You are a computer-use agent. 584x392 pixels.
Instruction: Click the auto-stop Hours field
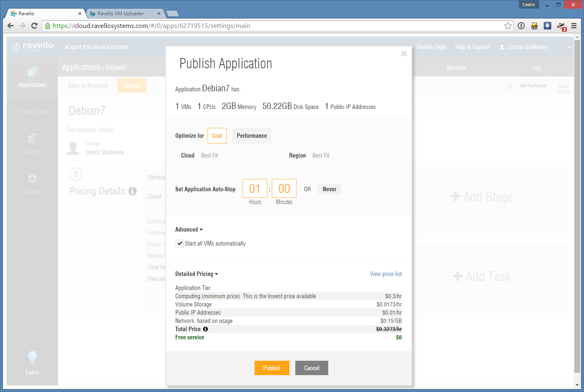tap(255, 188)
